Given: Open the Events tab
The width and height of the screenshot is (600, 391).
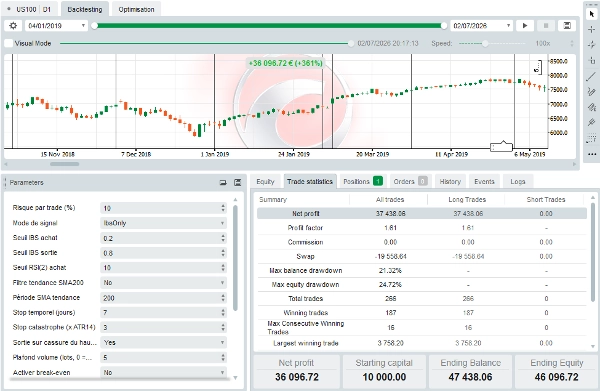Looking at the screenshot, I should pos(484,181).
